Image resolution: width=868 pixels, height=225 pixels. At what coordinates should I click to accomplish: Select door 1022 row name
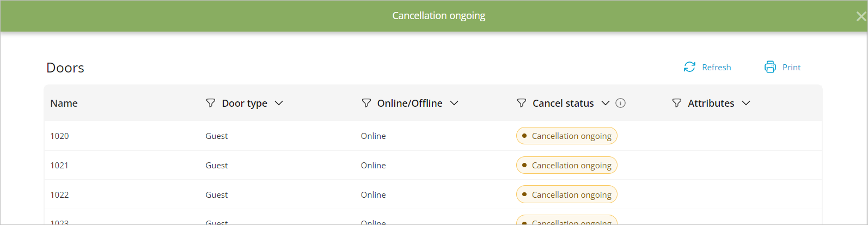coord(59,195)
